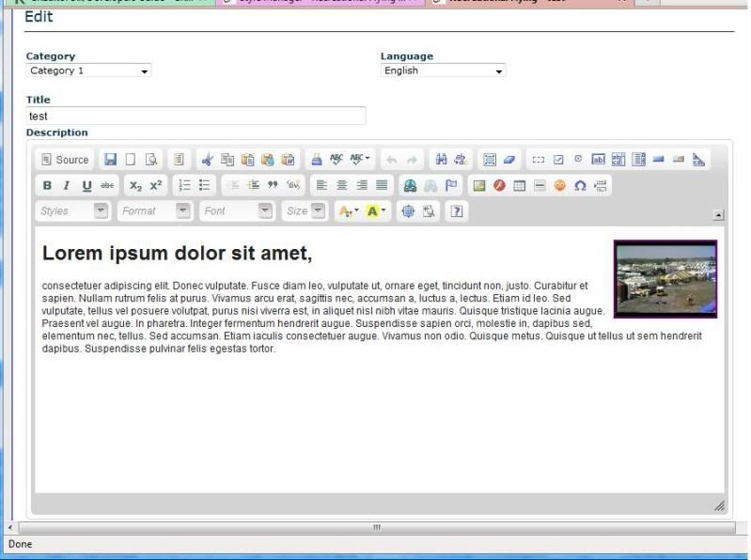Open the Preview document tool
The height and width of the screenshot is (560, 751).
(151, 160)
